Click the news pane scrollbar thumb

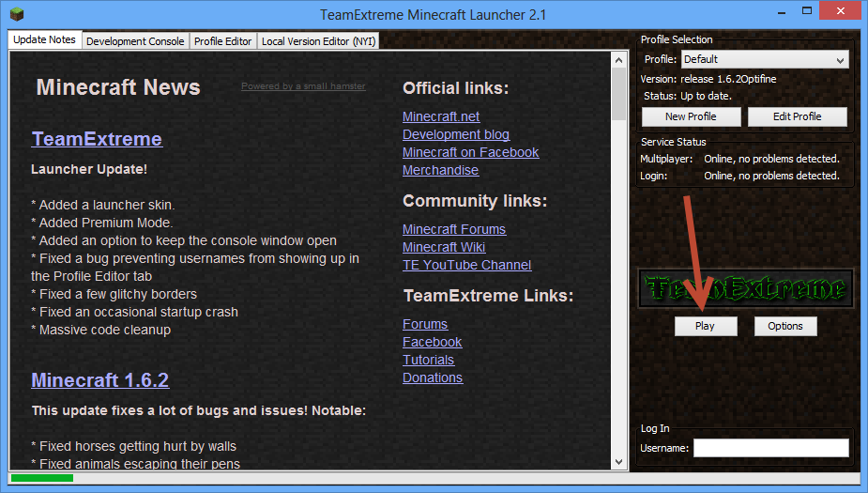(619, 94)
